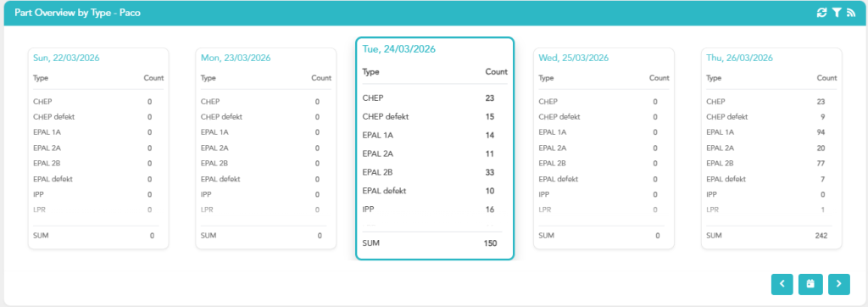
Task: Click Type header in Thursday card
Action: pos(714,78)
